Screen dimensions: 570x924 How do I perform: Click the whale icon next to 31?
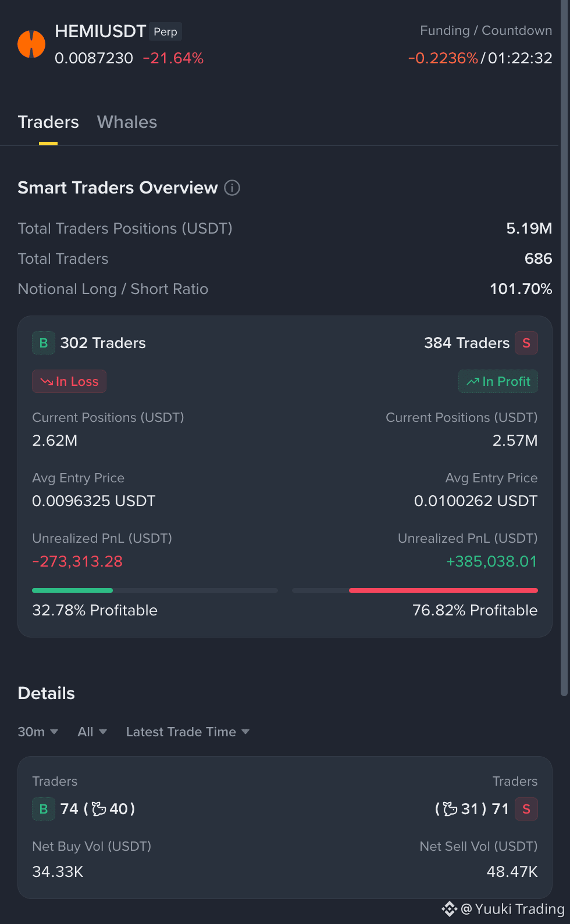(451, 809)
